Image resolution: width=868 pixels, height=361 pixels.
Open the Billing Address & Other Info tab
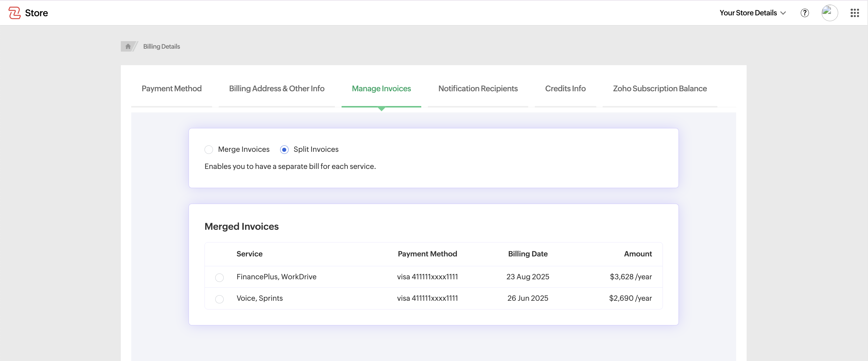pos(277,89)
